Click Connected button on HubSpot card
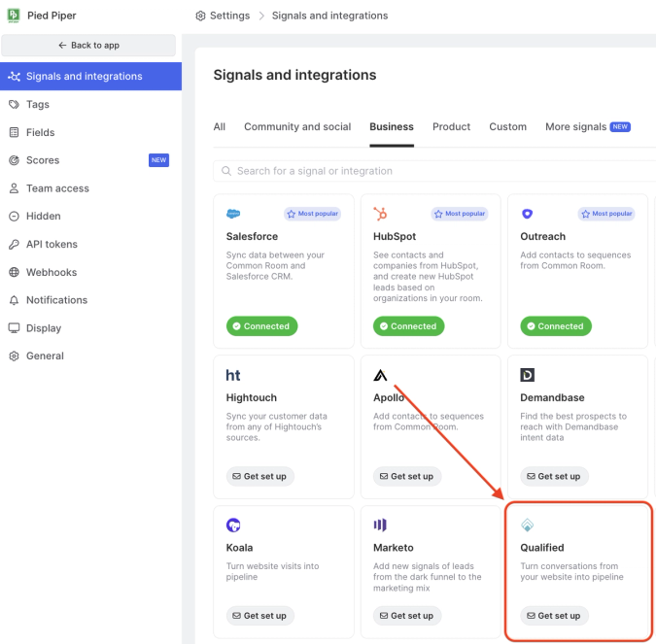The height and width of the screenshot is (644, 656). pyautogui.click(x=409, y=326)
